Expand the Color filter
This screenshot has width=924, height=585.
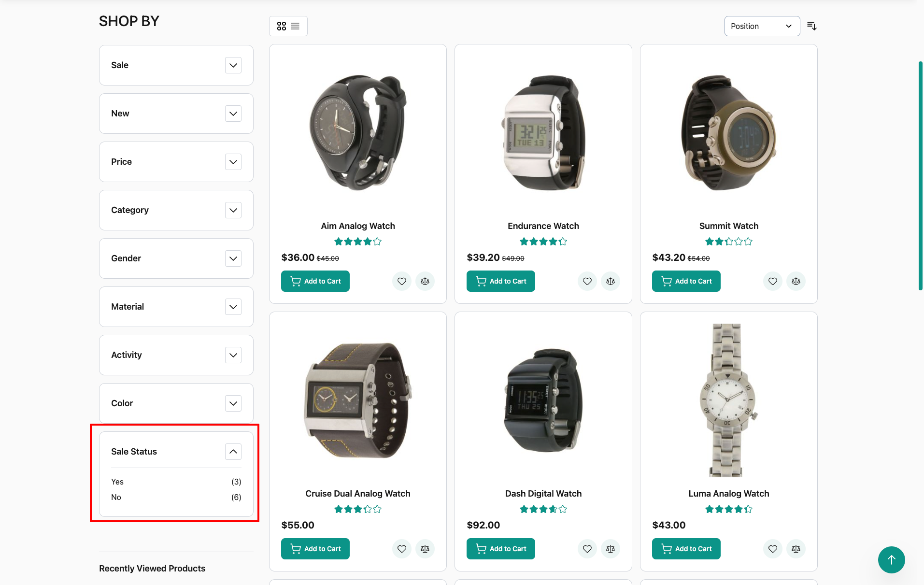[233, 403]
